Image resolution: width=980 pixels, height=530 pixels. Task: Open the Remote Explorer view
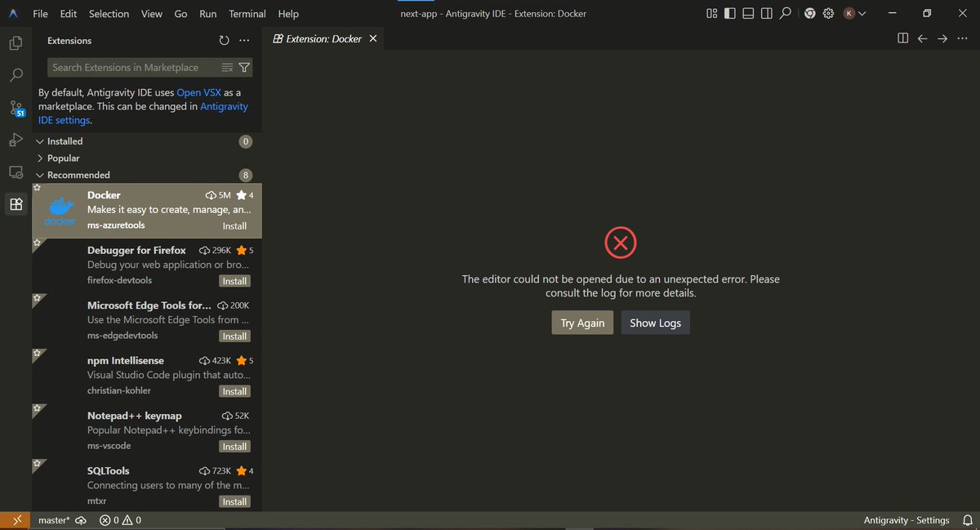pyautogui.click(x=16, y=172)
